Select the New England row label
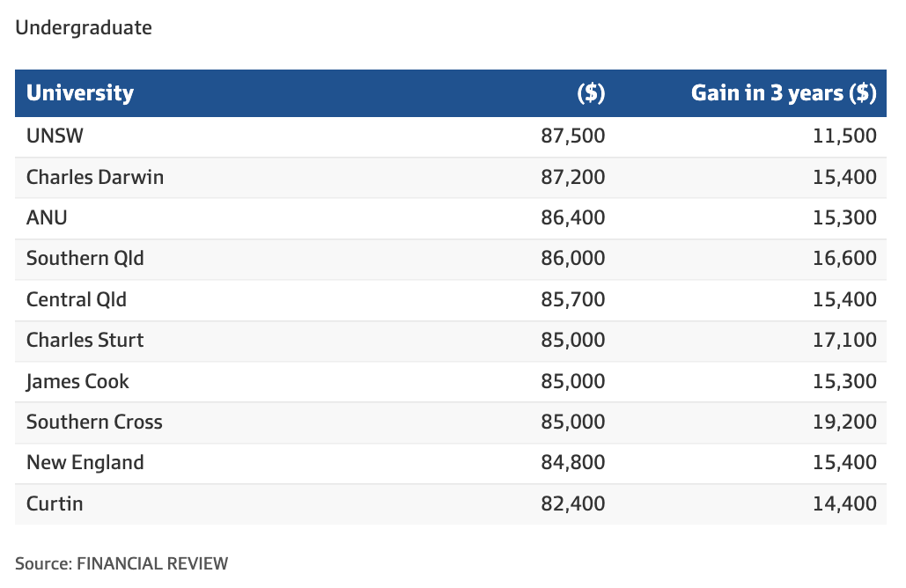Viewport: 906px width, 588px height. 85,462
